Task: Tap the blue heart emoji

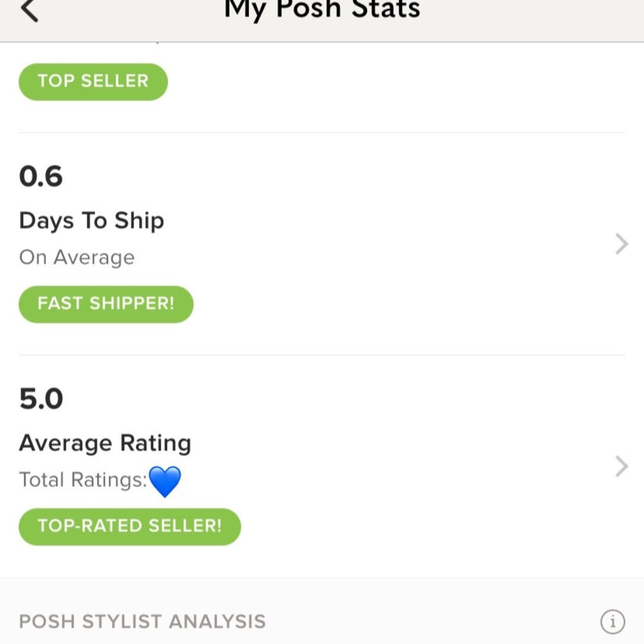Action: pyautogui.click(x=165, y=481)
